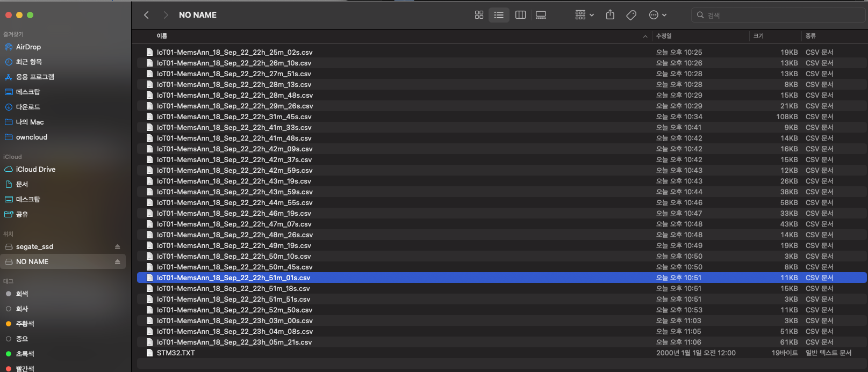This screenshot has height=372, width=868.
Task: Select list view mode button
Action: [x=499, y=15]
